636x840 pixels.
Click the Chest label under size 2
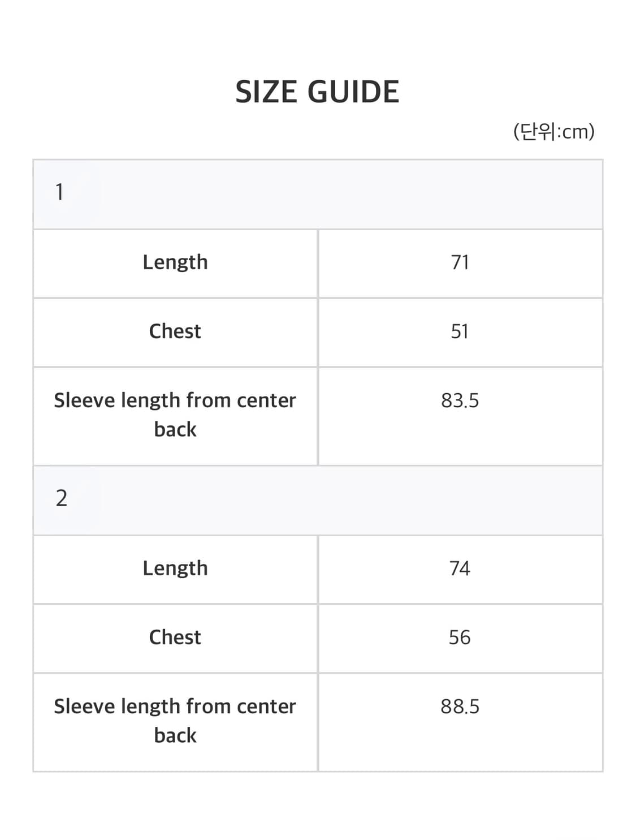[175, 637]
